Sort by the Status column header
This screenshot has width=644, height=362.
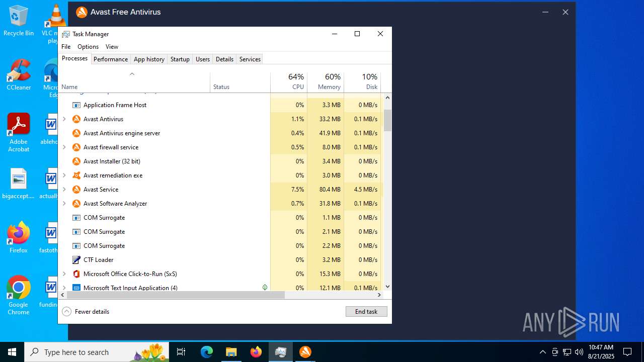click(x=240, y=82)
